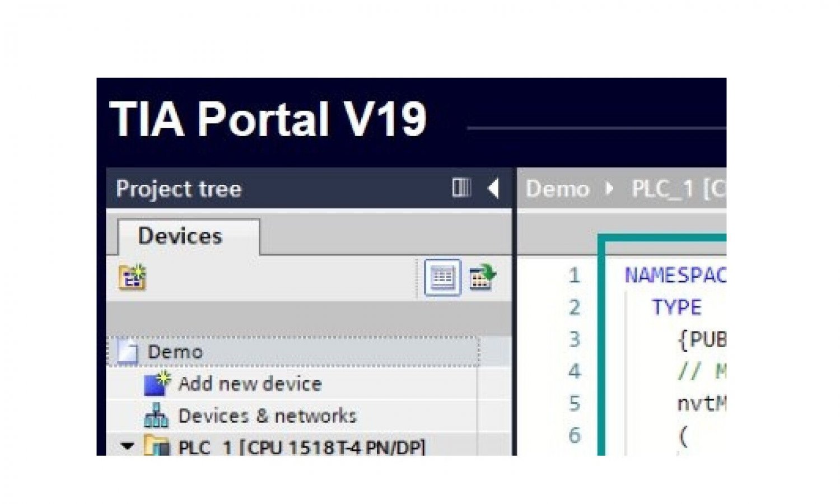This screenshot has height=504, width=840.
Task: Collapse the PLC_1 tree node arrow
Action: pos(128,446)
